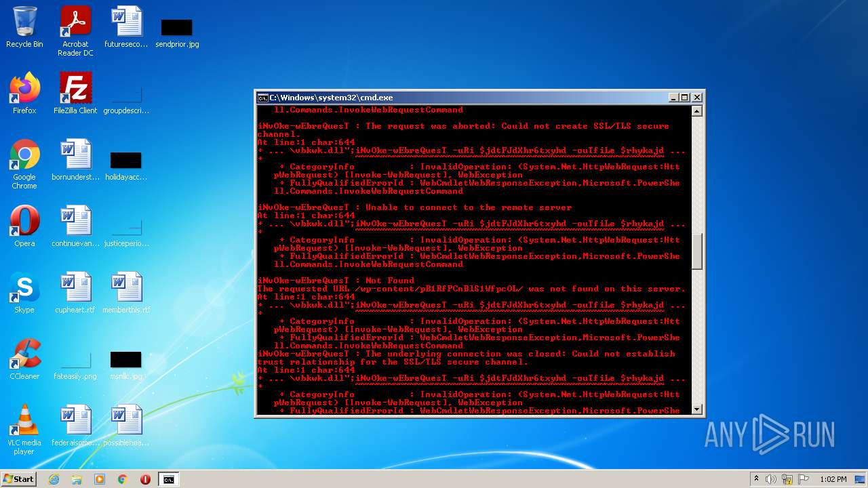Select the possiblehea Word document

pyautogui.click(x=126, y=426)
